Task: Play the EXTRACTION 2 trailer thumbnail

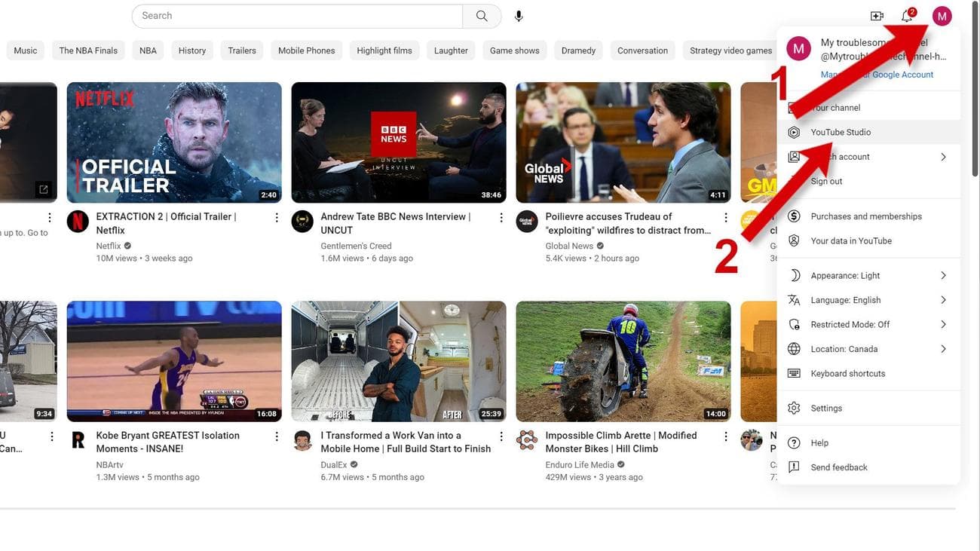Action: tap(174, 142)
